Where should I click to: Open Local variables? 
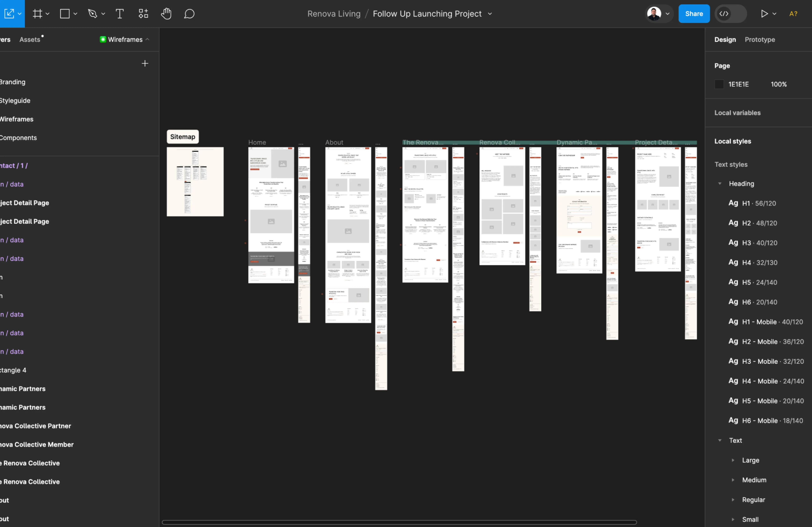pos(737,113)
